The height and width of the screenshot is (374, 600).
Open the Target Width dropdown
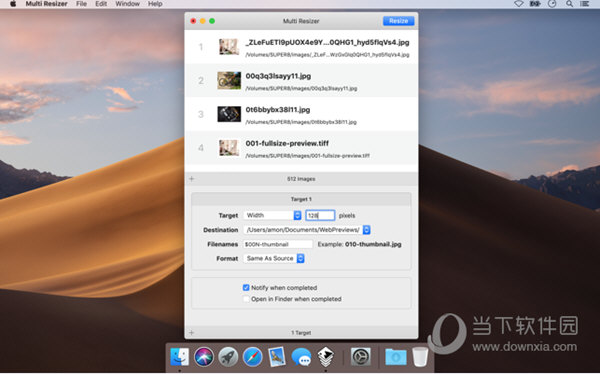pyautogui.click(x=272, y=216)
